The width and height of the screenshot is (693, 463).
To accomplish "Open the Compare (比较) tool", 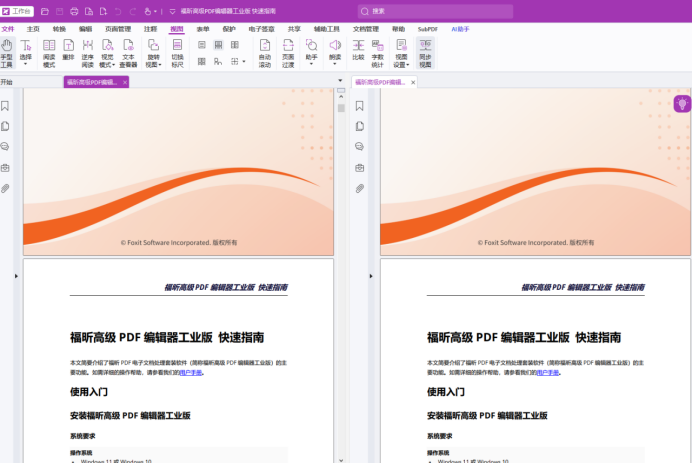I will (358, 49).
